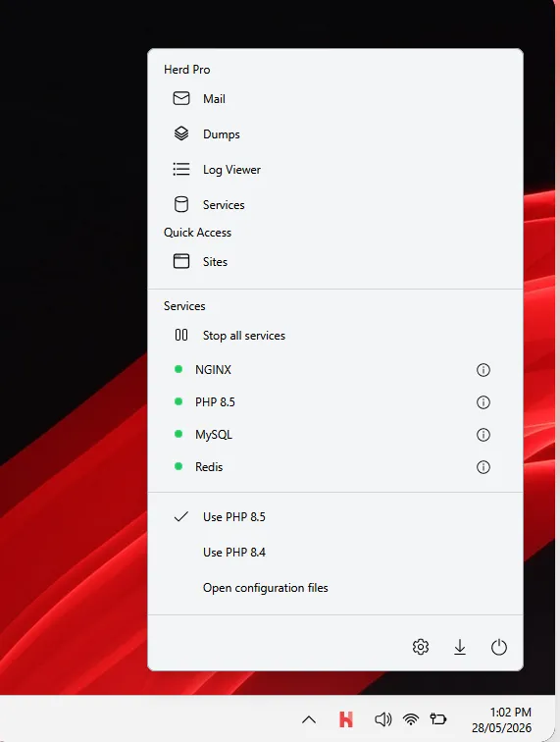This screenshot has width=560, height=742.
Task: Click the Services database cylinder icon
Action: 181,204
